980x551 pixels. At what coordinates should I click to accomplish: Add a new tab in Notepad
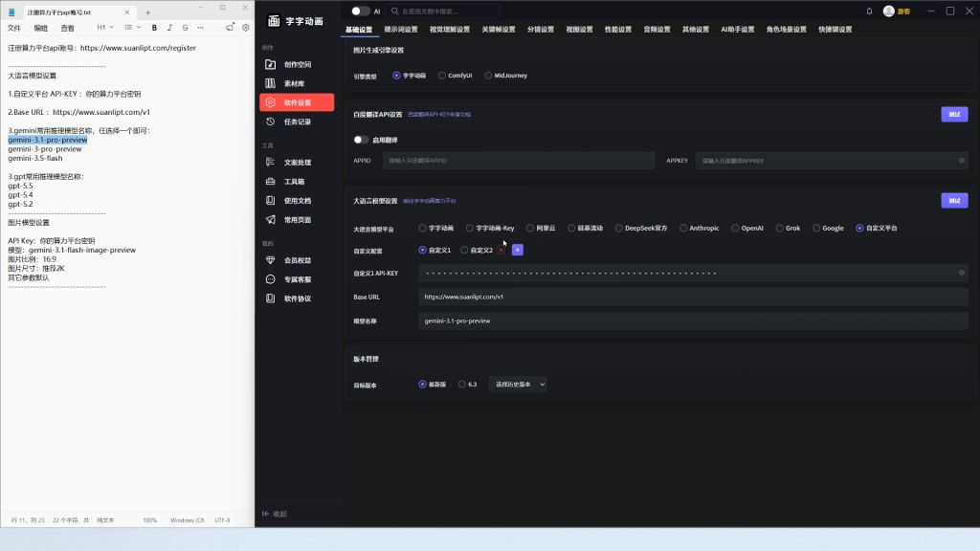148,12
